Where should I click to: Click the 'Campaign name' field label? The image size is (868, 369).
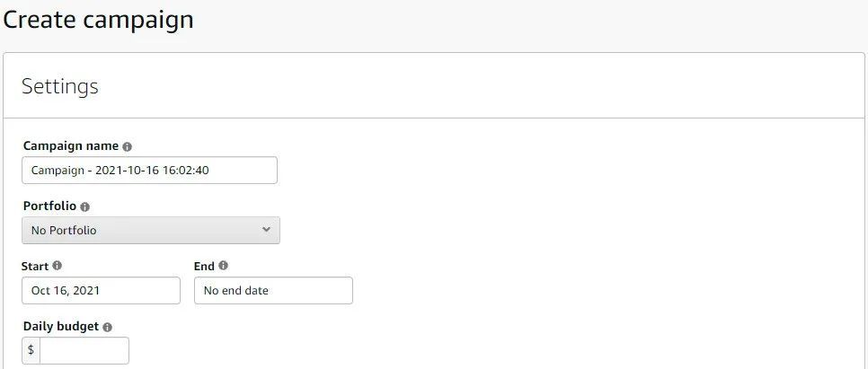[x=71, y=146]
